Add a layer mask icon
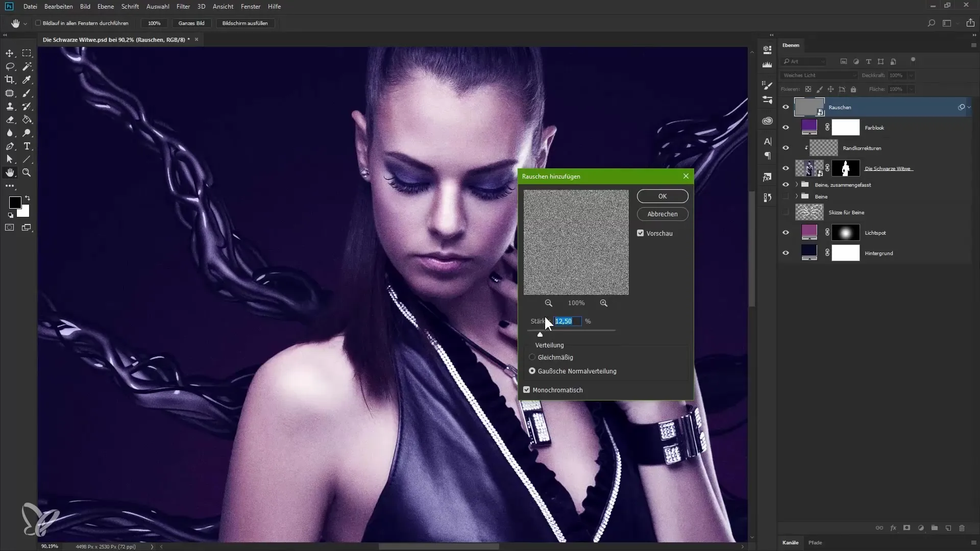 pos(907,528)
